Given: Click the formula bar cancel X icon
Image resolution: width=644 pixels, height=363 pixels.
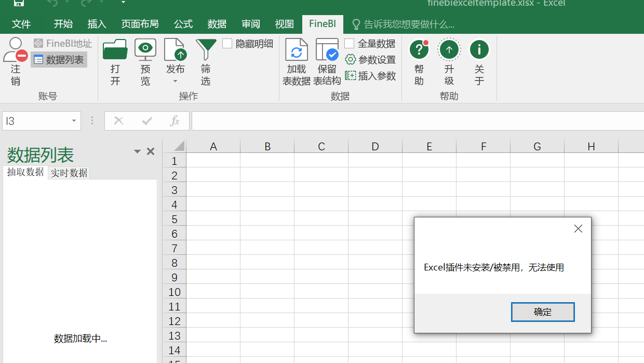Looking at the screenshot, I should point(119,121).
